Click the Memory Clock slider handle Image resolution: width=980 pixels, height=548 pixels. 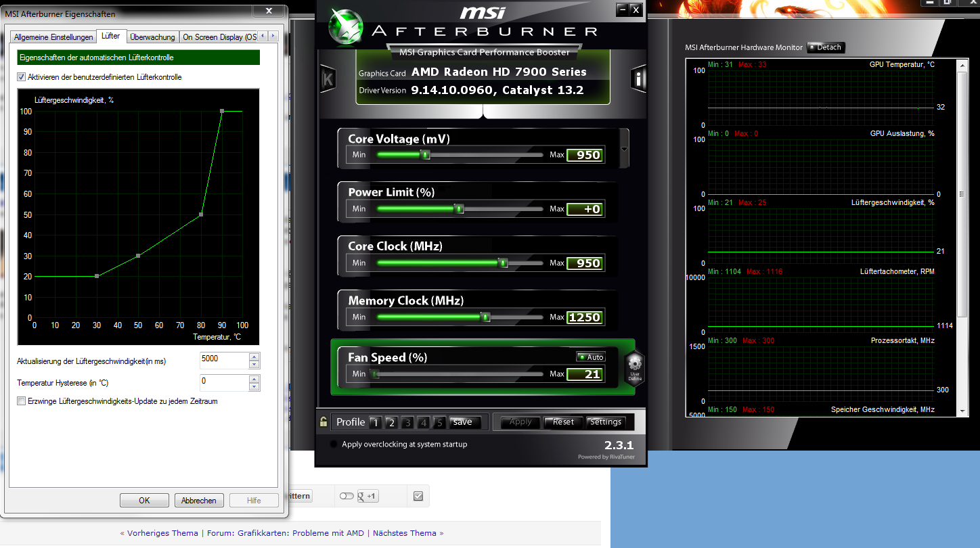click(485, 317)
